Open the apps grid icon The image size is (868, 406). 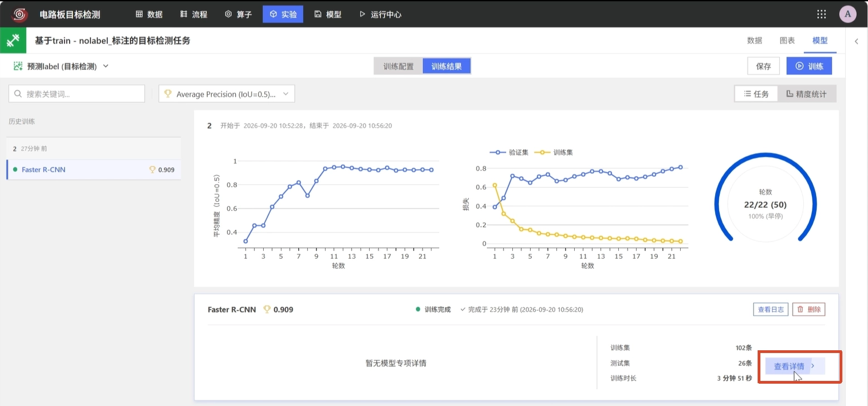(821, 14)
